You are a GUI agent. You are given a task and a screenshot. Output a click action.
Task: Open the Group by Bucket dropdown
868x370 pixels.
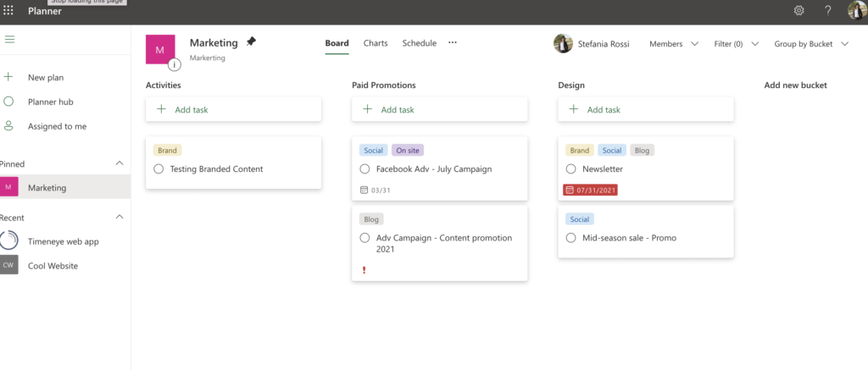811,44
